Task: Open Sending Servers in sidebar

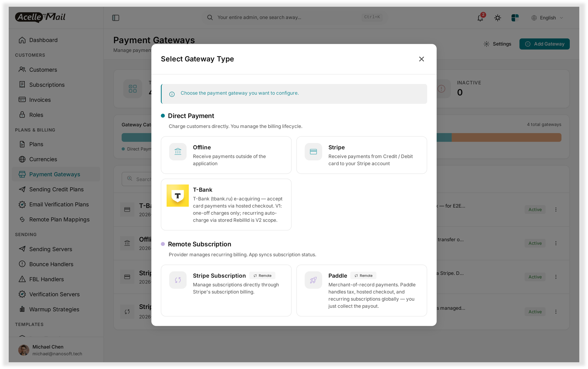Action: (56, 249)
